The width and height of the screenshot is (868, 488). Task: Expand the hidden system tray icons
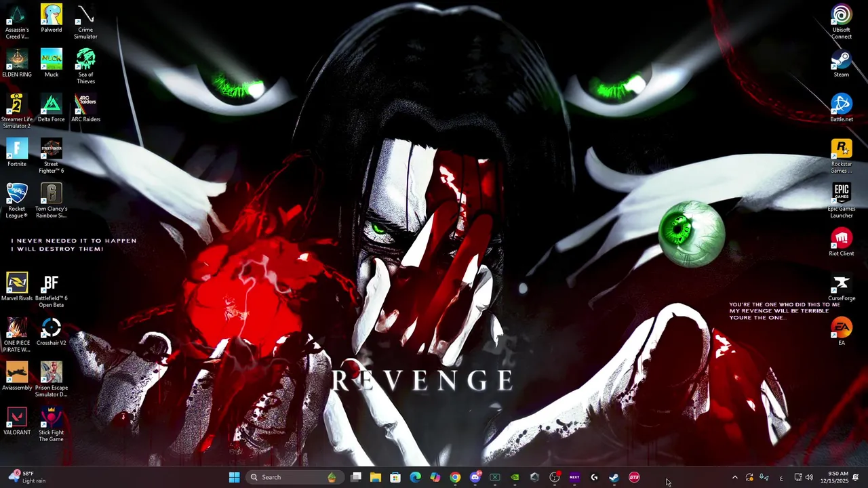coord(735,477)
